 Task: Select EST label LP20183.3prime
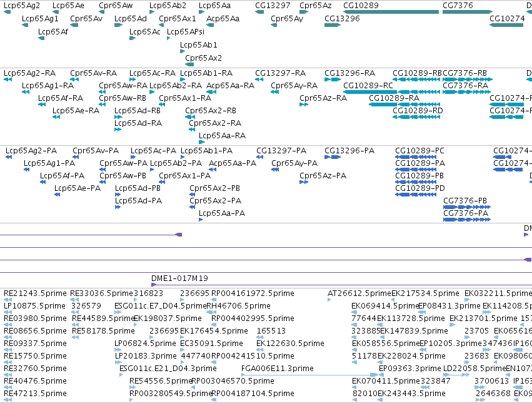point(146,356)
